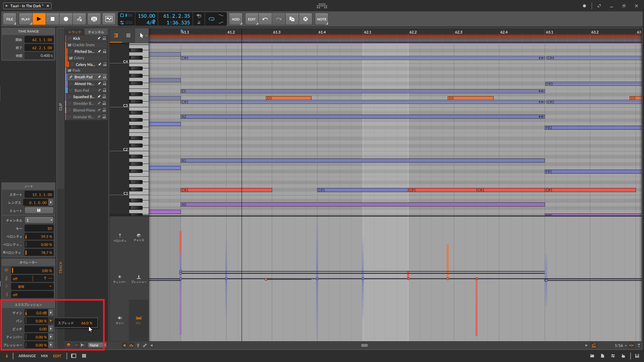Open the browser folder icon
The image size is (644, 362).
coord(592,356)
